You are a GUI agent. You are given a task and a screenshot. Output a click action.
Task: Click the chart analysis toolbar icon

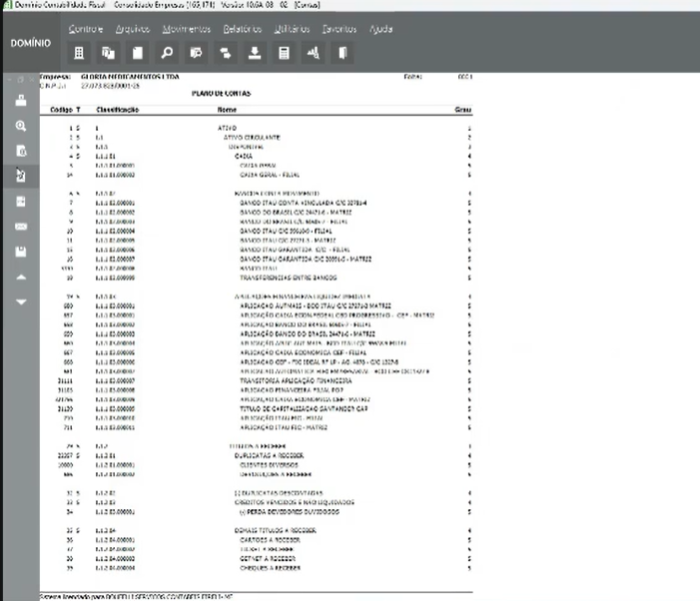click(313, 53)
